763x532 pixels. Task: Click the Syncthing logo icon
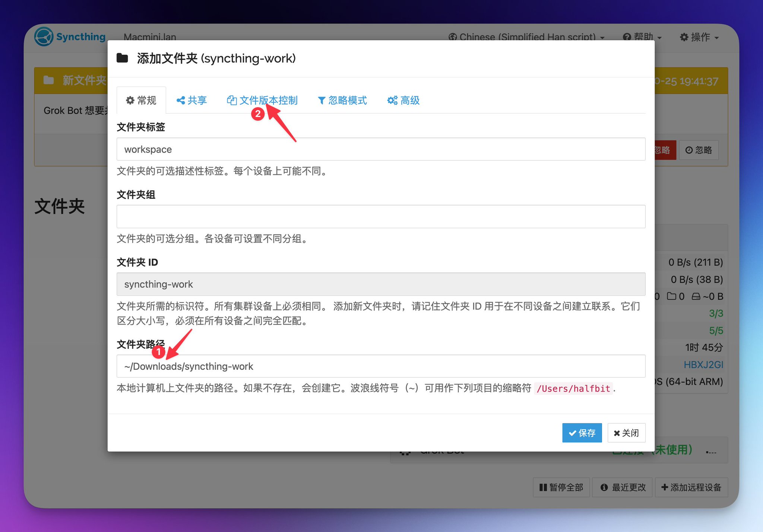pyautogui.click(x=44, y=37)
